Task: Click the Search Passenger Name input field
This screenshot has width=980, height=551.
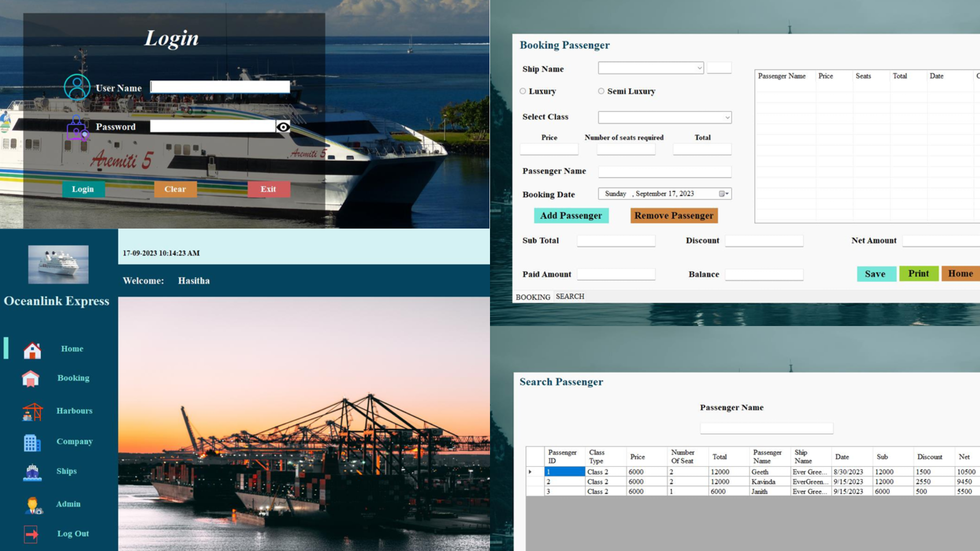Action: point(766,428)
